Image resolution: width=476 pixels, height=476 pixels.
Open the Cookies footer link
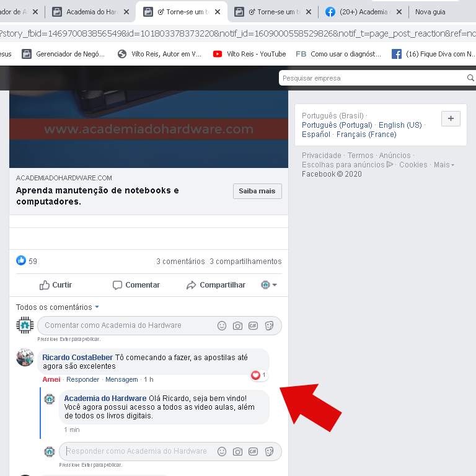(413, 165)
